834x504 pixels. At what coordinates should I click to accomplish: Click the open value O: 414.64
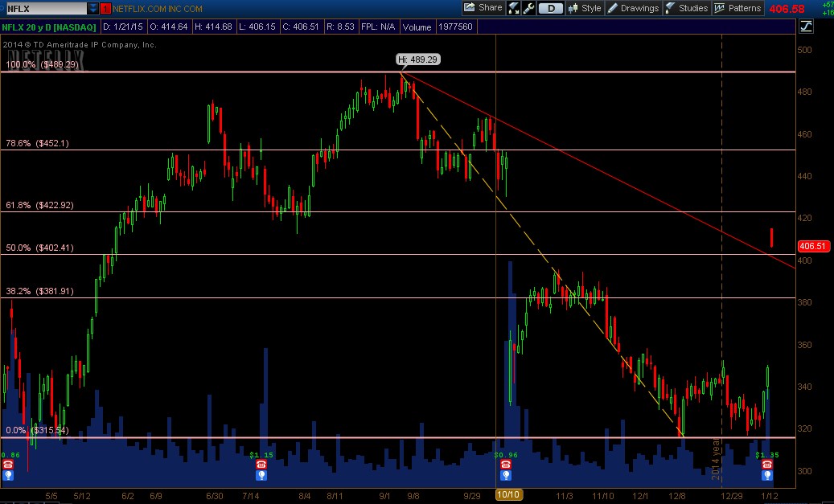pos(169,27)
